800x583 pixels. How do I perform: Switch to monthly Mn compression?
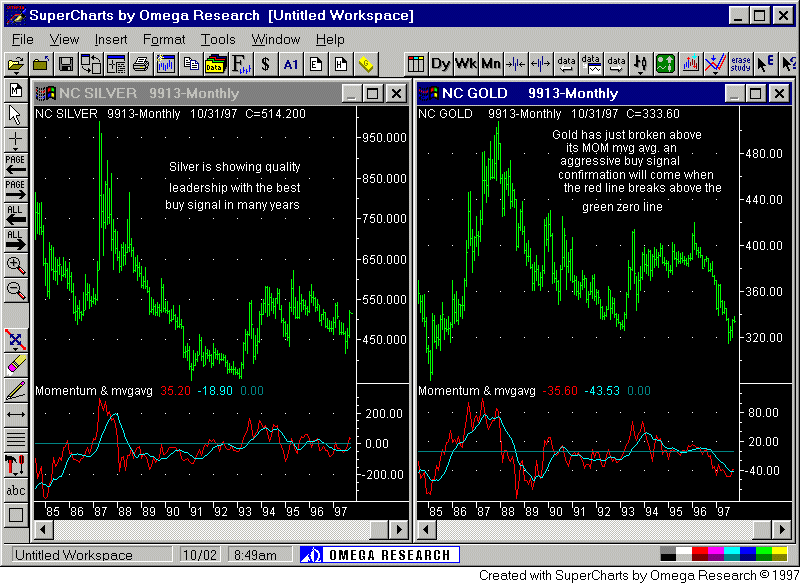coord(491,64)
